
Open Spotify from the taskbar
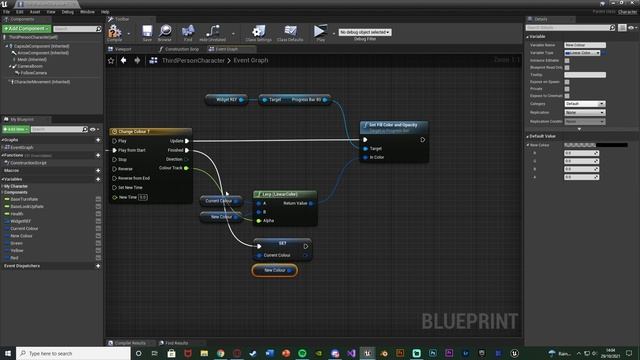302,353
